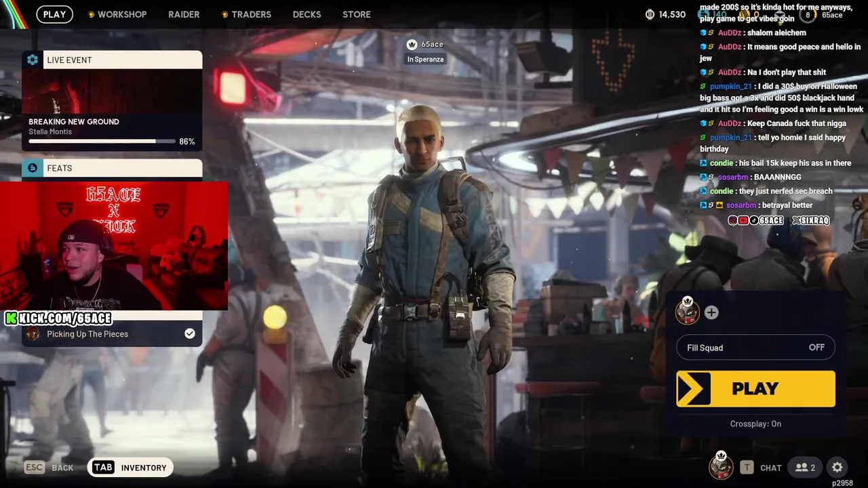The height and width of the screenshot is (488, 868).
Task: Click the Feats panel icon
Action: pos(33,168)
